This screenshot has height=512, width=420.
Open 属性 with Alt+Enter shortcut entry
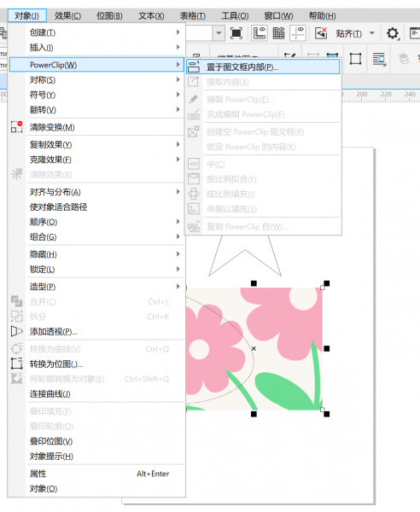click(x=97, y=474)
